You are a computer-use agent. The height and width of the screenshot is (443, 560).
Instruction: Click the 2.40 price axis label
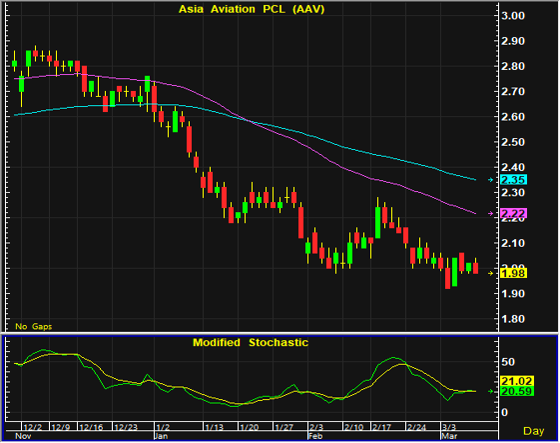tap(513, 168)
